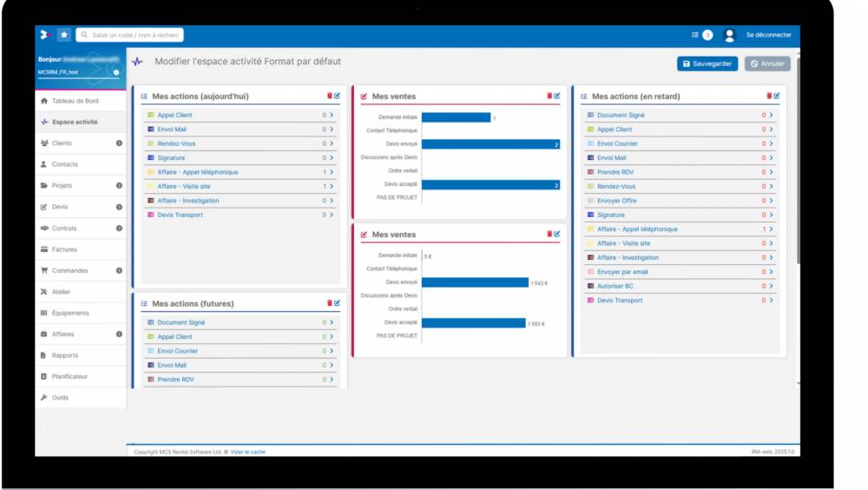
Task: Delete the Mes actions (aujourd'hui) widget
Action: (329, 96)
